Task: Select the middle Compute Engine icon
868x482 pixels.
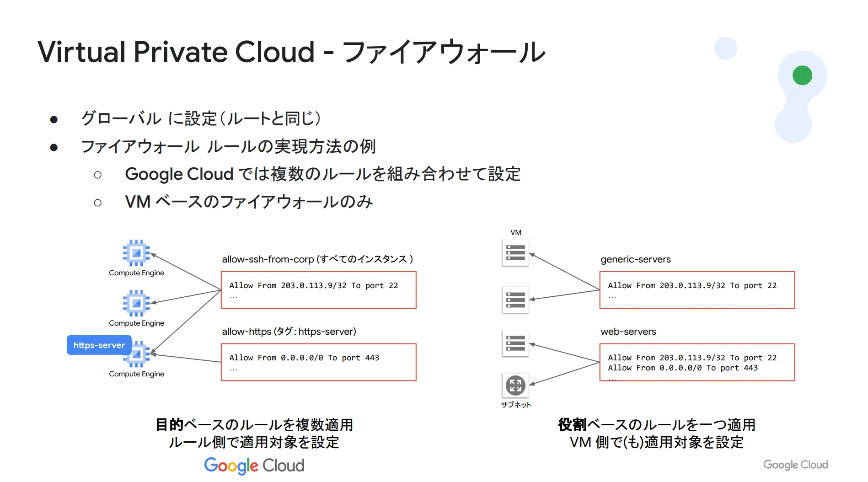Action: pos(136,303)
